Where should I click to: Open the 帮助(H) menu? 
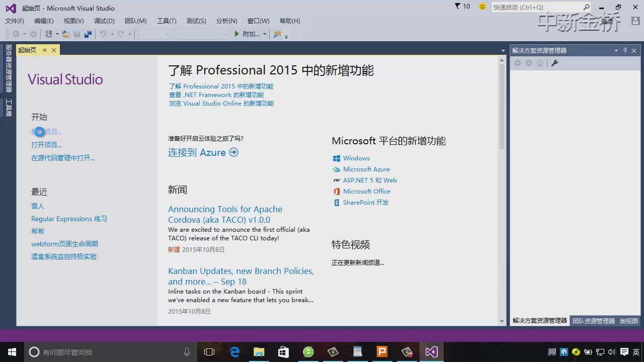click(290, 21)
